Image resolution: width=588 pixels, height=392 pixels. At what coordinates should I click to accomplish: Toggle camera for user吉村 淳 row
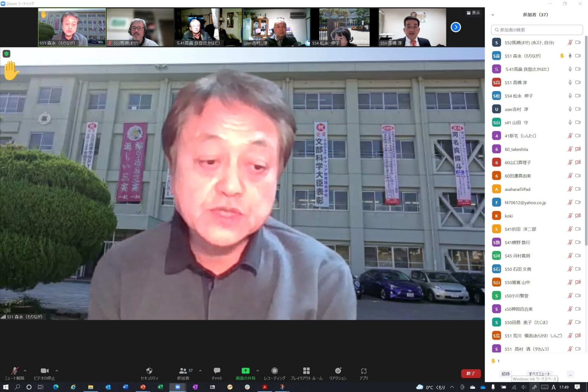click(578, 109)
